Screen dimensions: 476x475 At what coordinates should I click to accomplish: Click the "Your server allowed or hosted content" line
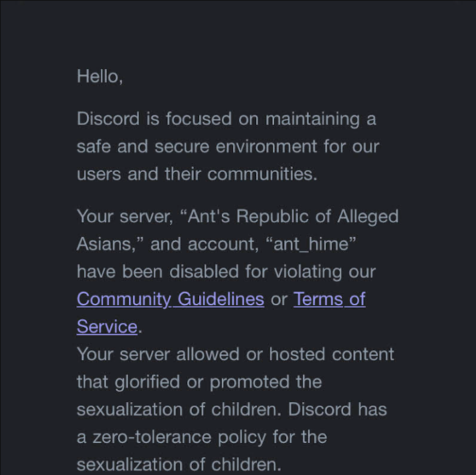235,354
